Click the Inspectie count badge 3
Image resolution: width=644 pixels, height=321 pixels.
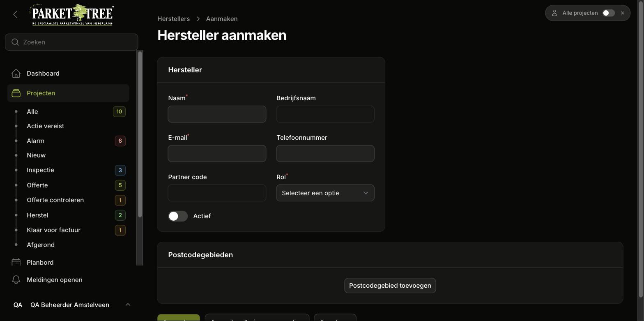120,170
